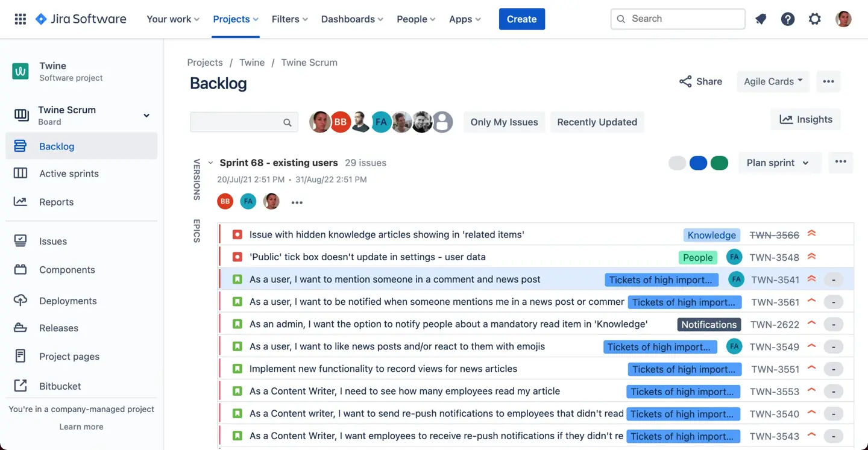Open the Plan sprint dropdown
The image size is (868, 450).
click(x=779, y=163)
